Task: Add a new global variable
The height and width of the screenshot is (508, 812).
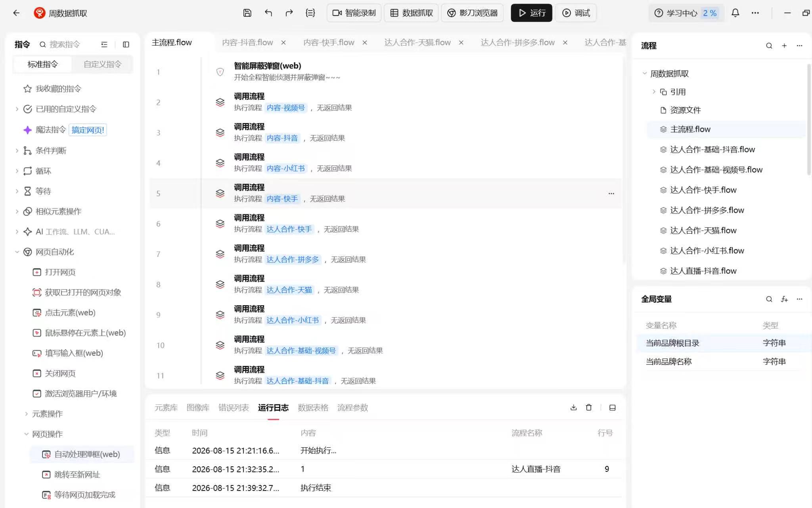Action: [x=784, y=299]
